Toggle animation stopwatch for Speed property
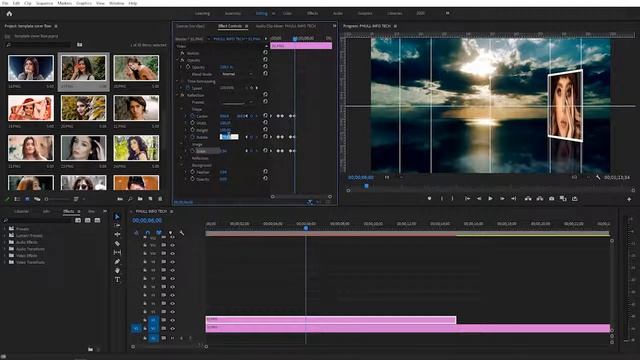 (x=188, y=88)
